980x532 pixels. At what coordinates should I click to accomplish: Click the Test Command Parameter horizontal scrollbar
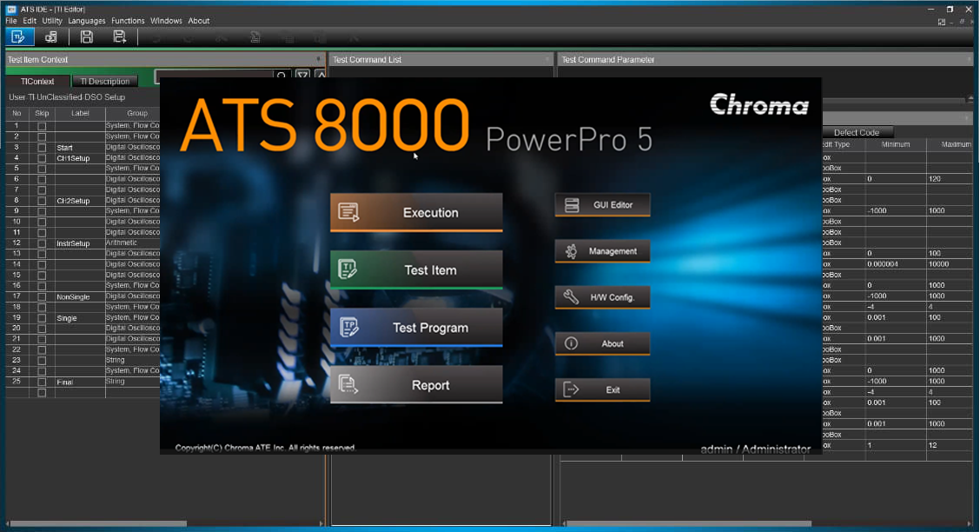click(x=688, y=524)
